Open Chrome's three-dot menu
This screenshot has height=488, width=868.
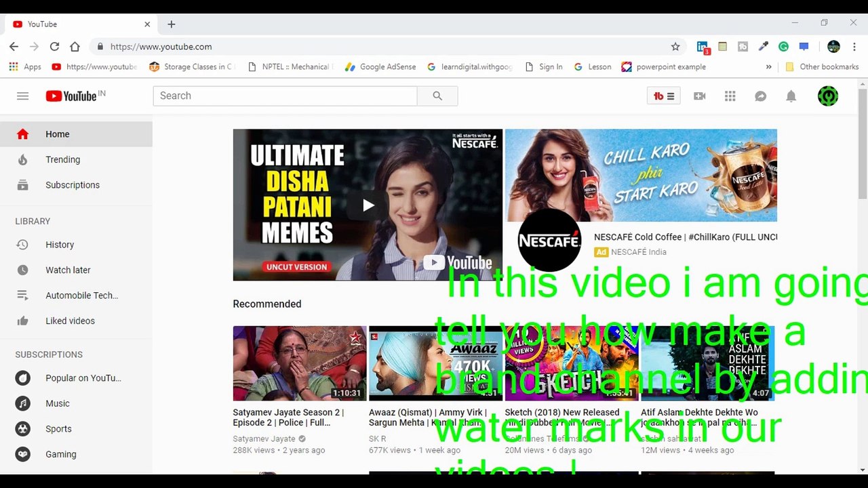pos(854,47)
